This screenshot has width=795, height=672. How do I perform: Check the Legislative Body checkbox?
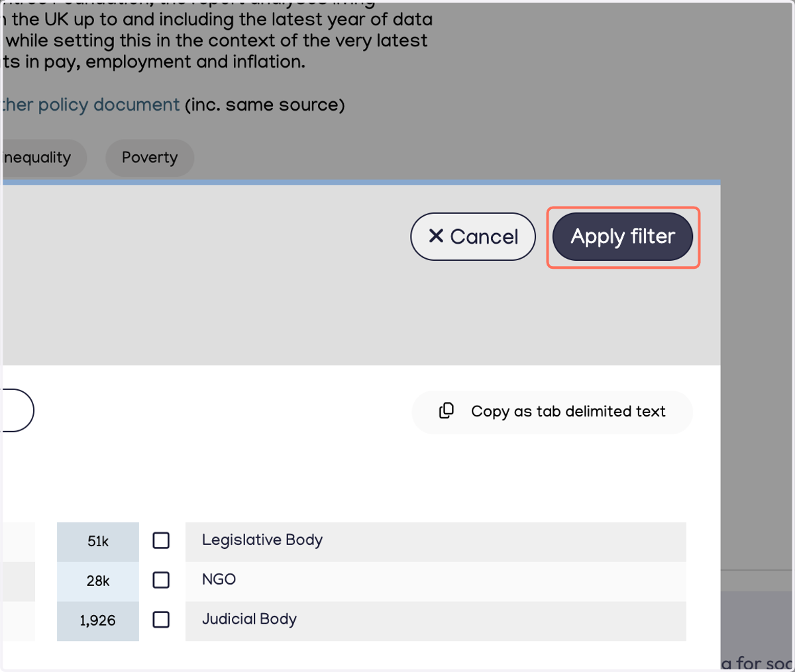[x=161, y=540]
